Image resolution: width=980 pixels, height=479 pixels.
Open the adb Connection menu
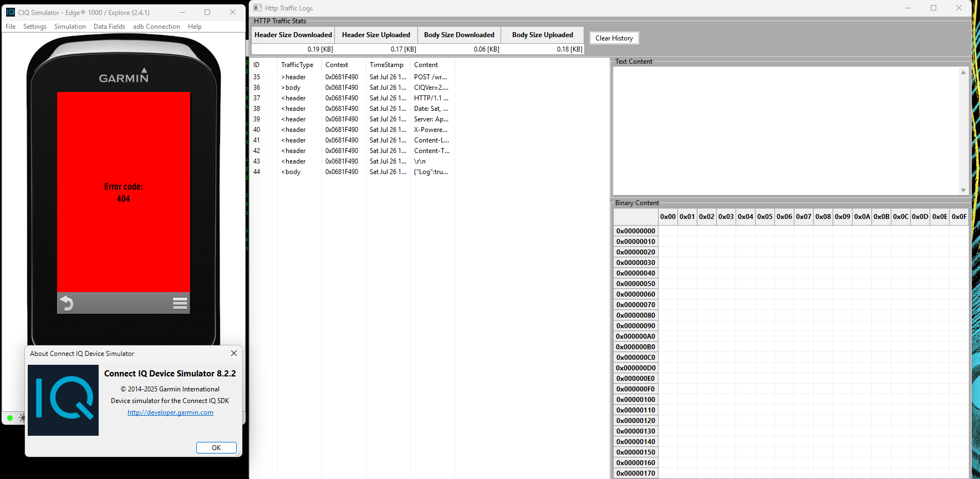click(156, 27)
